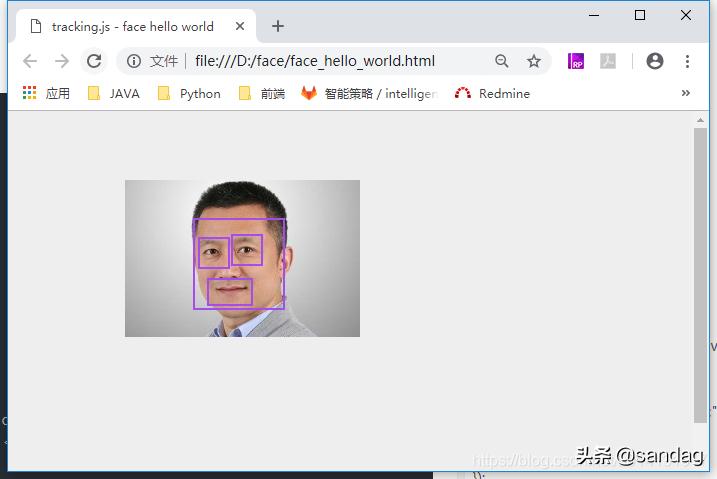
Task: Minimize the browser window
Action: 594,15
